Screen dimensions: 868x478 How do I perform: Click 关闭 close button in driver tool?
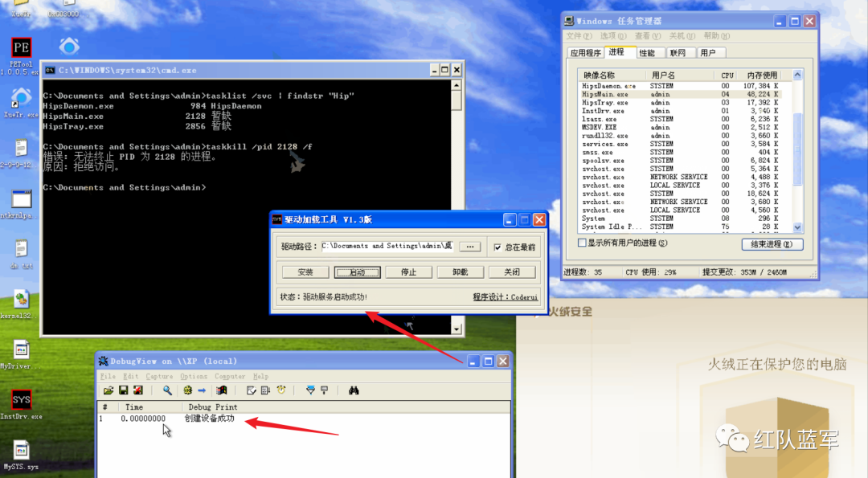pyautogui.click(x=512, y=272)
